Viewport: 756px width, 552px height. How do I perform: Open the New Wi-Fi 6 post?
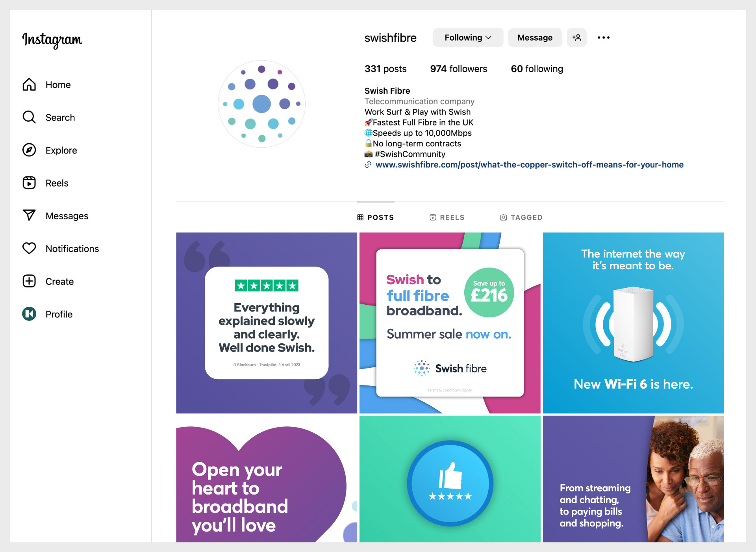633,323
